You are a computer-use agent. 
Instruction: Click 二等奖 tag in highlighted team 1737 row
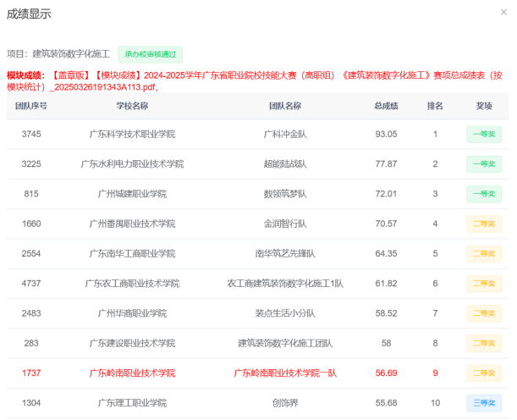(x=484, y=373)
